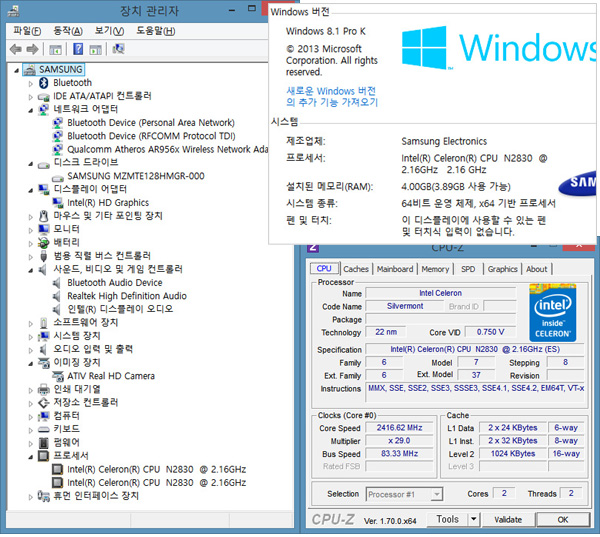Open the 파일(F) menu
The image size is (600, 537).
[x=27, y=31]
